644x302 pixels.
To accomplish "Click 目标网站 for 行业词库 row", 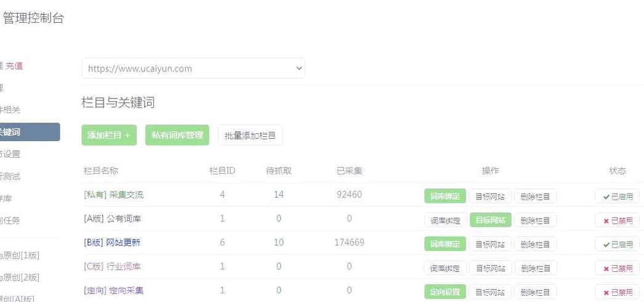I will pyautogui.click(x=490, y=268).
